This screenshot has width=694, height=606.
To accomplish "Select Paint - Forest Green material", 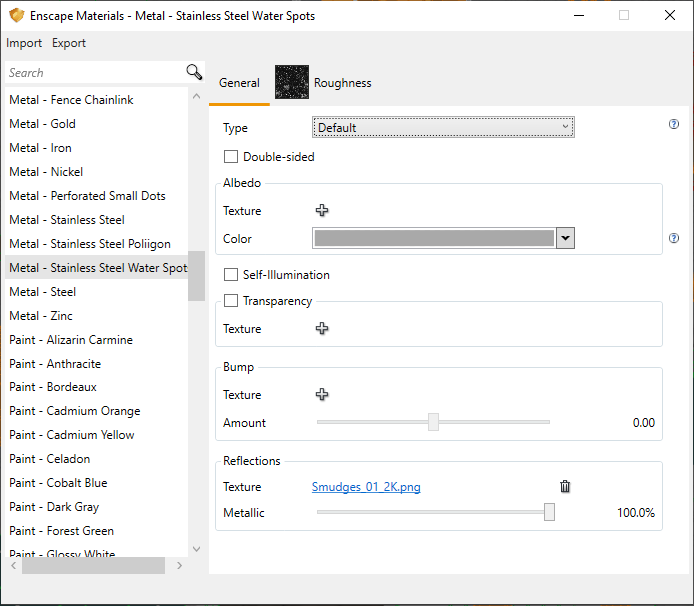I will pos(96,530).
